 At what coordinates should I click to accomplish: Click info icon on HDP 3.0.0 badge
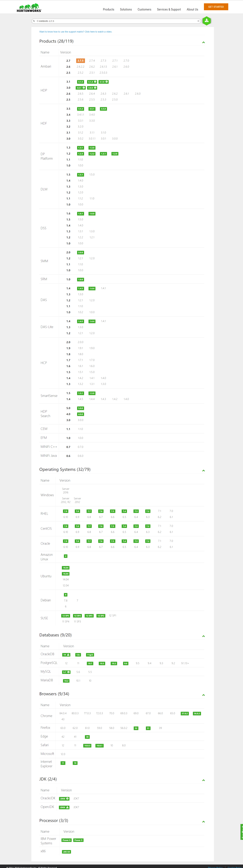coord(95,88)
